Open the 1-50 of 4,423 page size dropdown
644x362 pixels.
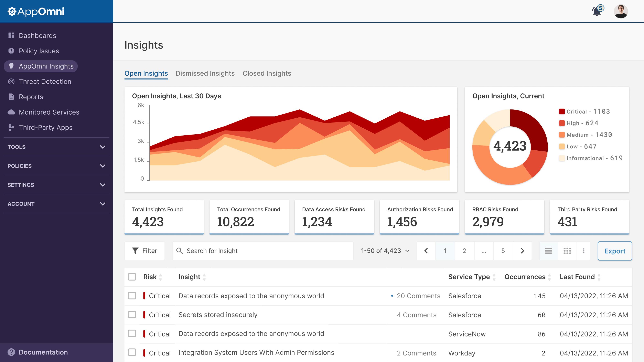(x=385, y=251)
